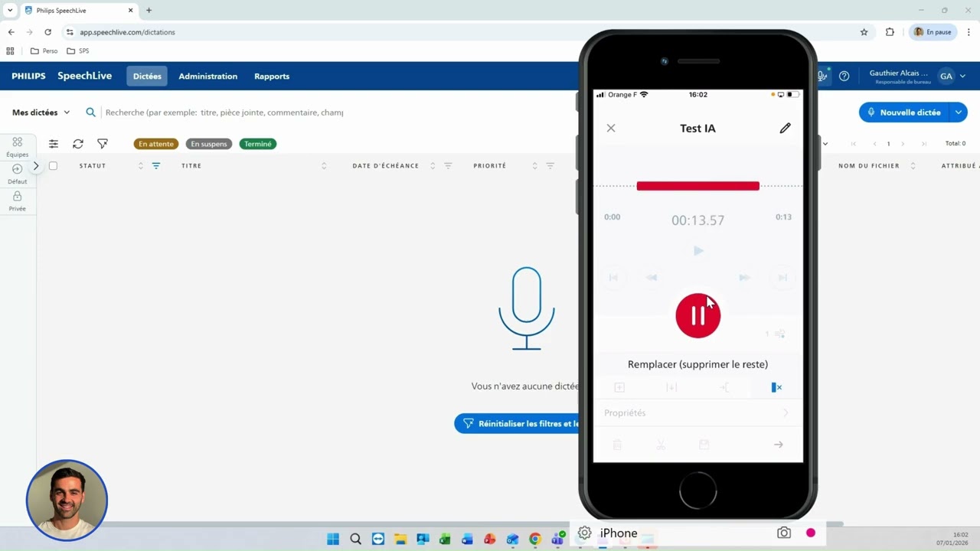This screenshot has height=551, width=980.
Task: Open iPhone mirroring settings gear
Action: (x=584, y=533)
